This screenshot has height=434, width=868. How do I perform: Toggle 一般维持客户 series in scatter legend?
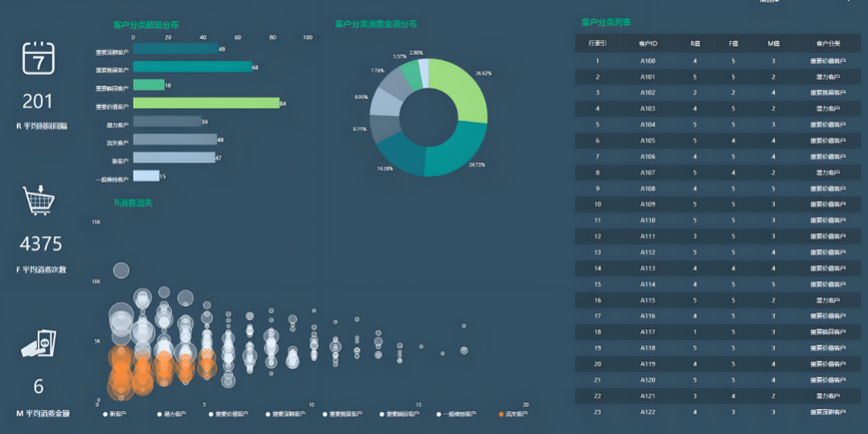coord(457,414)
